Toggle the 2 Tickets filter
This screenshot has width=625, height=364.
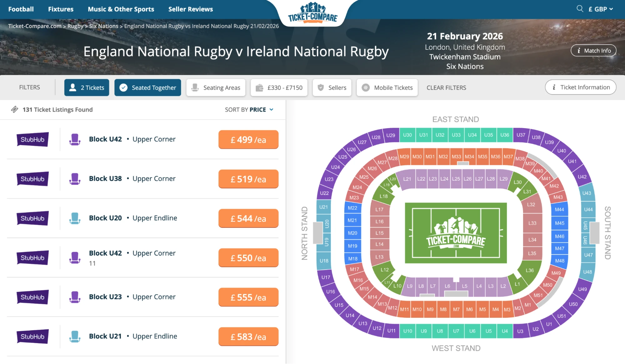click(86, 87)
